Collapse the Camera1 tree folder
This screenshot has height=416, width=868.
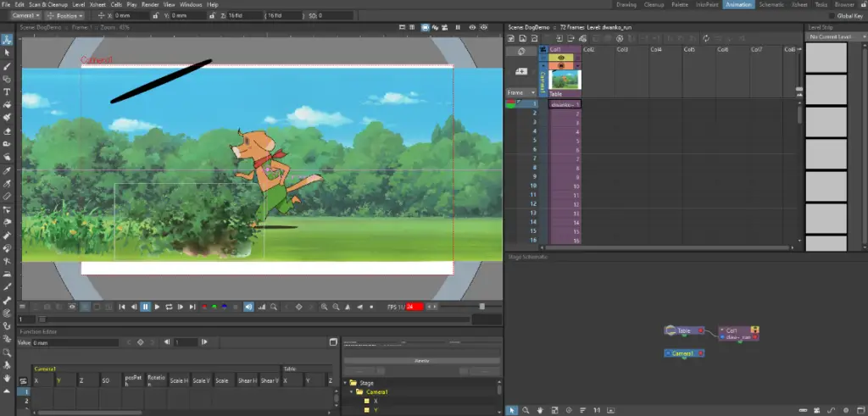(352, 391)
